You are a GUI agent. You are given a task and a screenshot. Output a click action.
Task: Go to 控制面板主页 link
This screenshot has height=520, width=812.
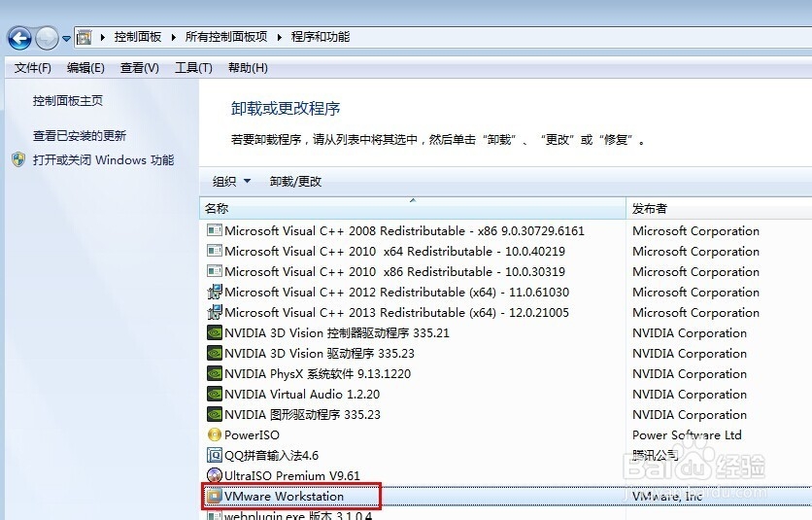(68, 100)
